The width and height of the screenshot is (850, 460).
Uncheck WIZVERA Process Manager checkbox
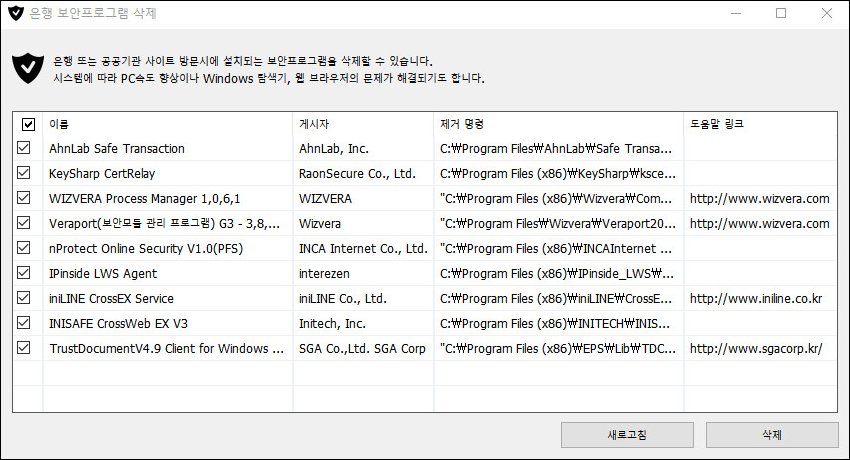tap(23, 198)
